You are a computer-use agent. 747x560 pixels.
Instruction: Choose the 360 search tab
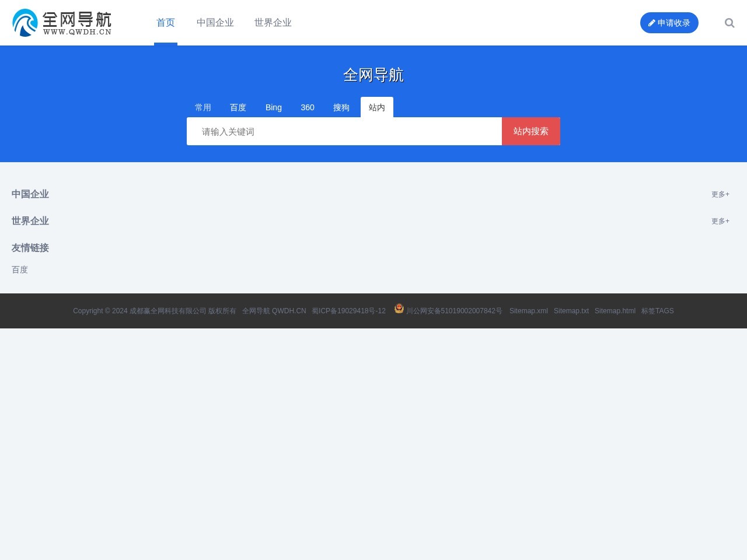pos(308,107)
